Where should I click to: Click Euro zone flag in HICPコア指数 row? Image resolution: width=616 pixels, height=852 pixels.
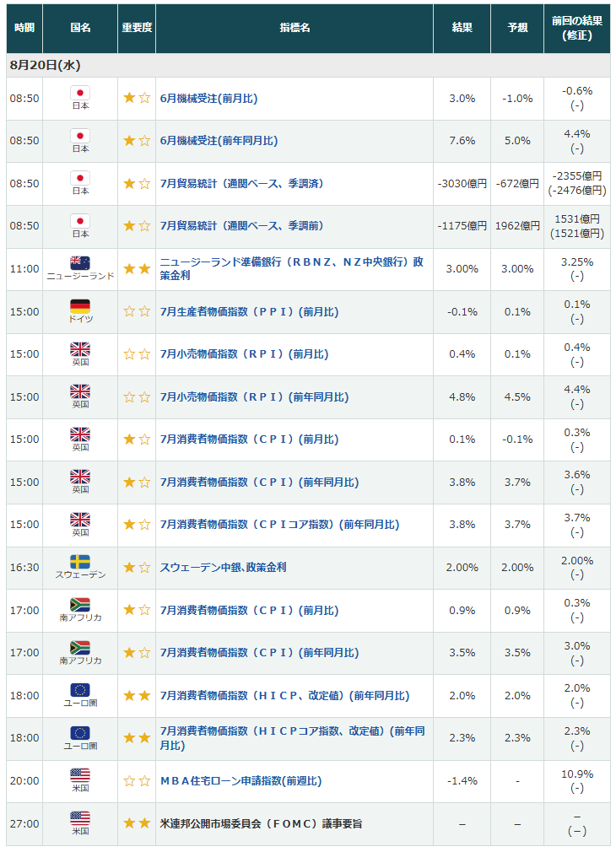click(80, 733)
